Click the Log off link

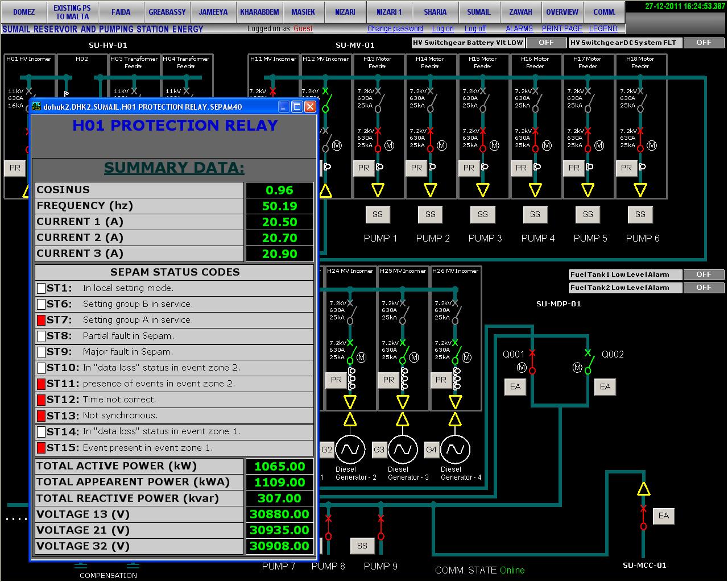pyautogui.click(x=475, y=28)
